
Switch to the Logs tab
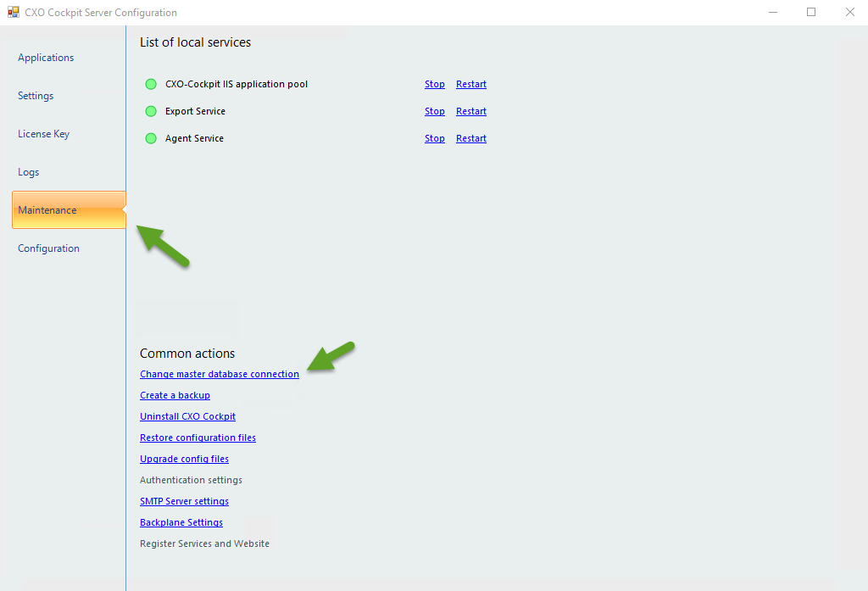click(28, 172)
